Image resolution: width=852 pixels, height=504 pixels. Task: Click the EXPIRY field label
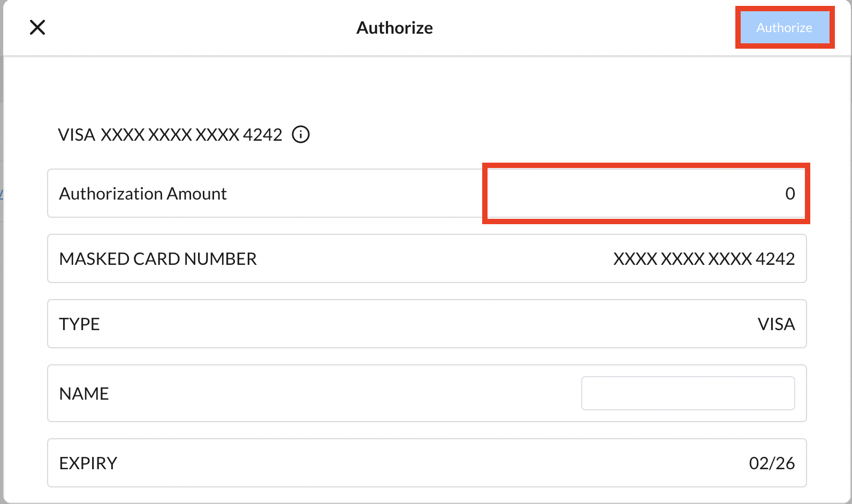(88, 463)
